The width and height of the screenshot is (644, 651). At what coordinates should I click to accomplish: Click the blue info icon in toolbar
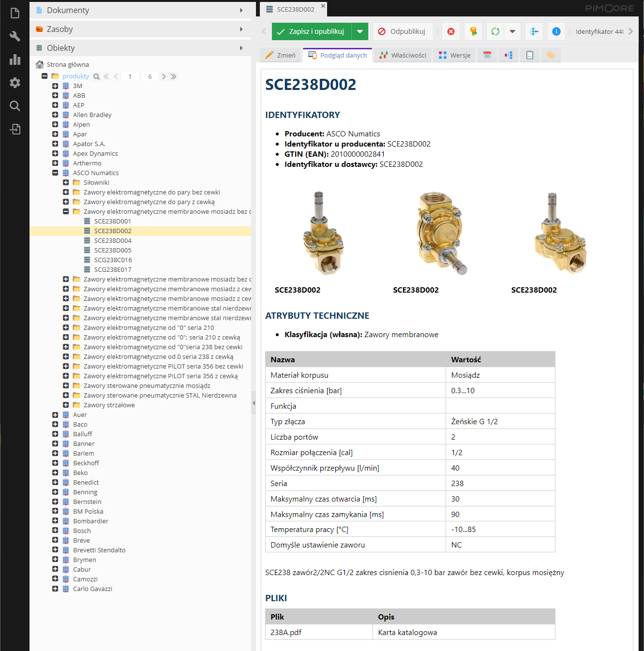click(556, 31)
